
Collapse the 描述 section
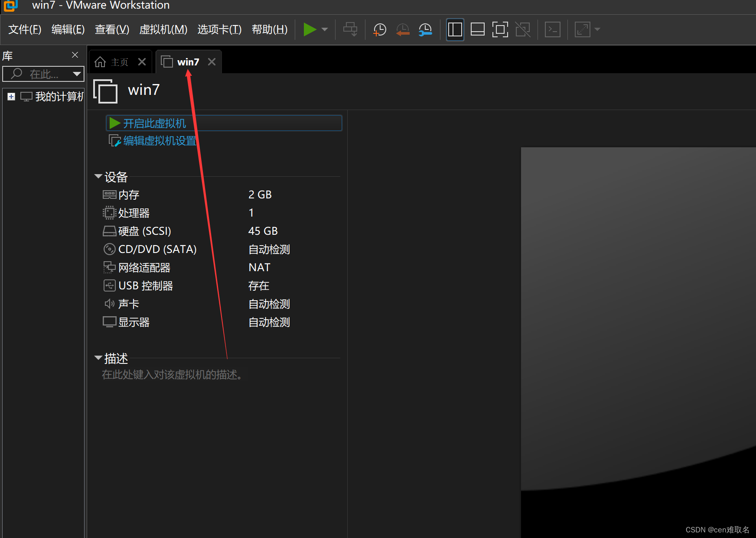click(x=98, y=358)
